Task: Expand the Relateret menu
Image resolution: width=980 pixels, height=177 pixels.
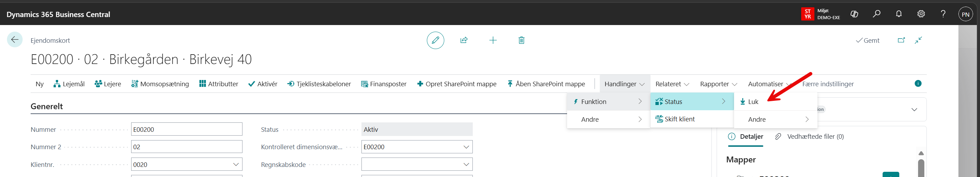Action: 672,84
